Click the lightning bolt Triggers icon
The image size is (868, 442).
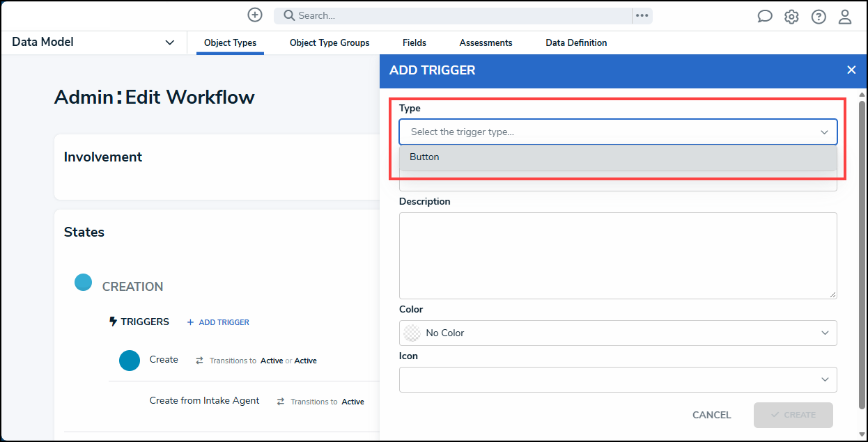point(113,322)
